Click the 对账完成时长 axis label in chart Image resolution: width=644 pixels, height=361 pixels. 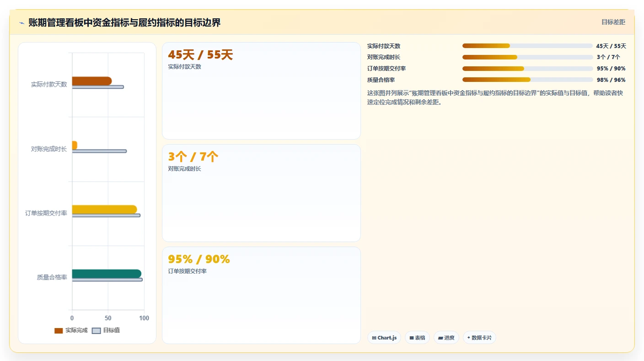pos(49,149)
